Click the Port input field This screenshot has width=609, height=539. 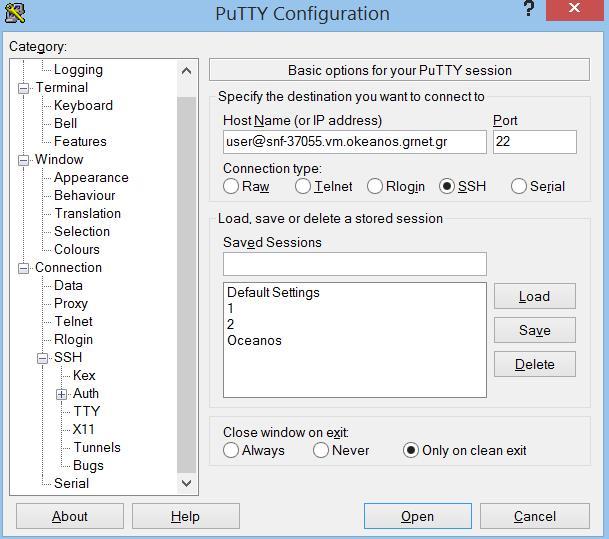click(x=535, y=142)
